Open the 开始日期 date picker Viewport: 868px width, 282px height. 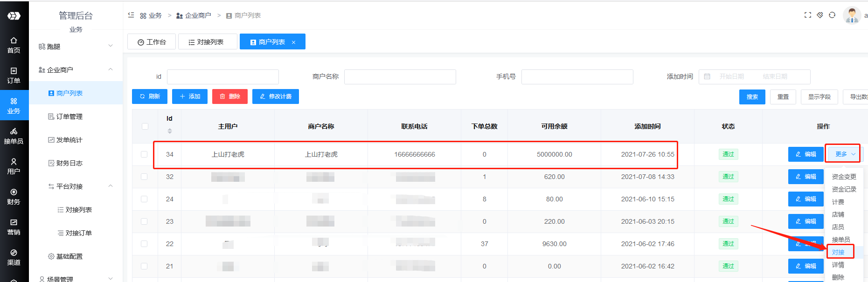[731, 76]
